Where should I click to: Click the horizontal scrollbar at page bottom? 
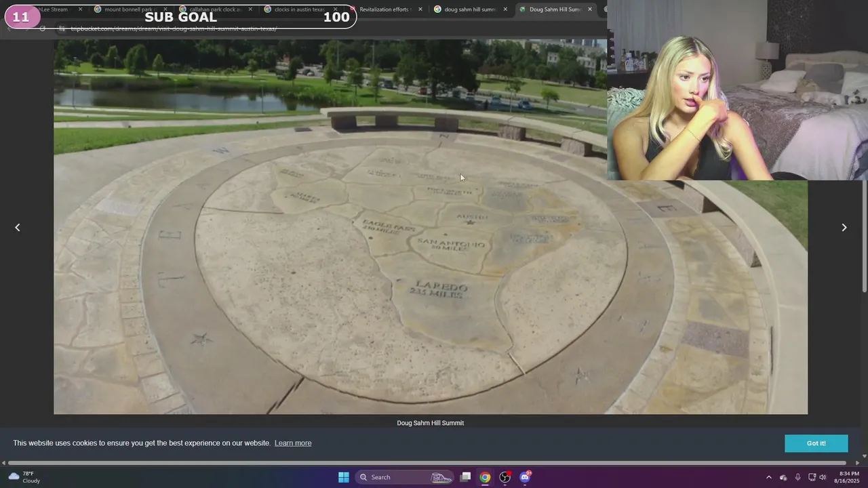click(x=429, y=463)
